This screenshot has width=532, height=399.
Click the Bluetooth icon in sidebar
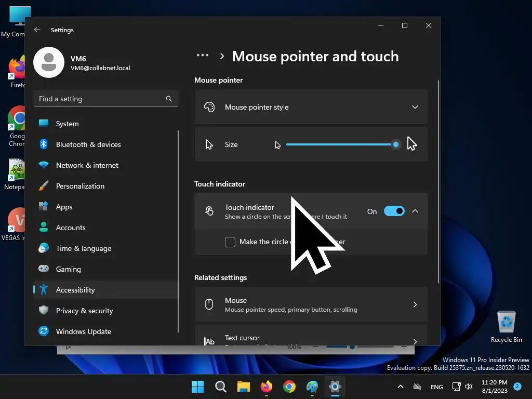tap(44, 144)
